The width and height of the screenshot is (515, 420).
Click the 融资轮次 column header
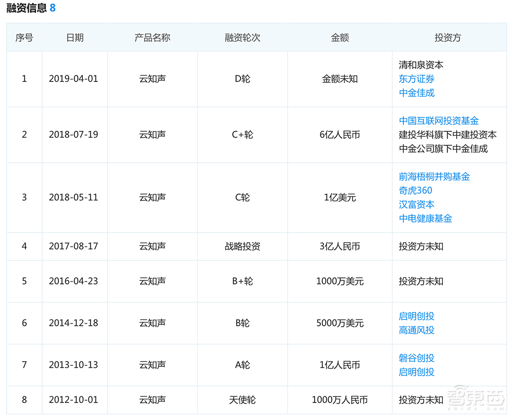pyautogui.click(x=242, y=37)
